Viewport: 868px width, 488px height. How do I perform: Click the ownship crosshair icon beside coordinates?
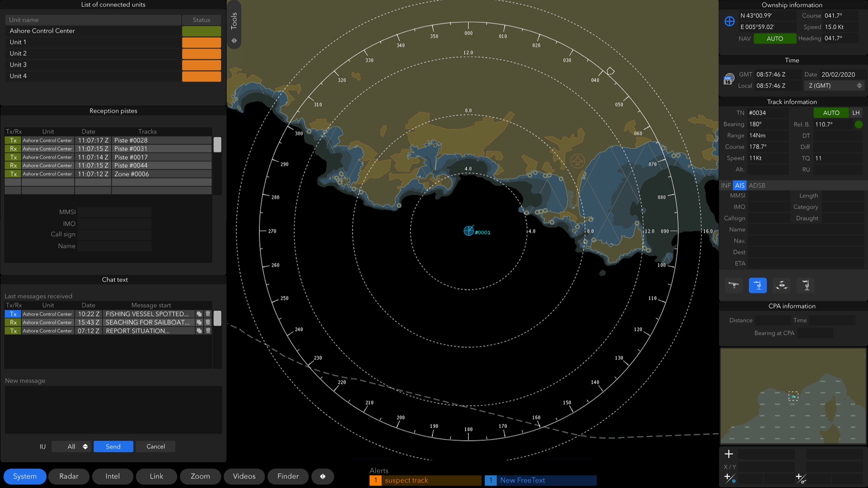tap(729, 21)
